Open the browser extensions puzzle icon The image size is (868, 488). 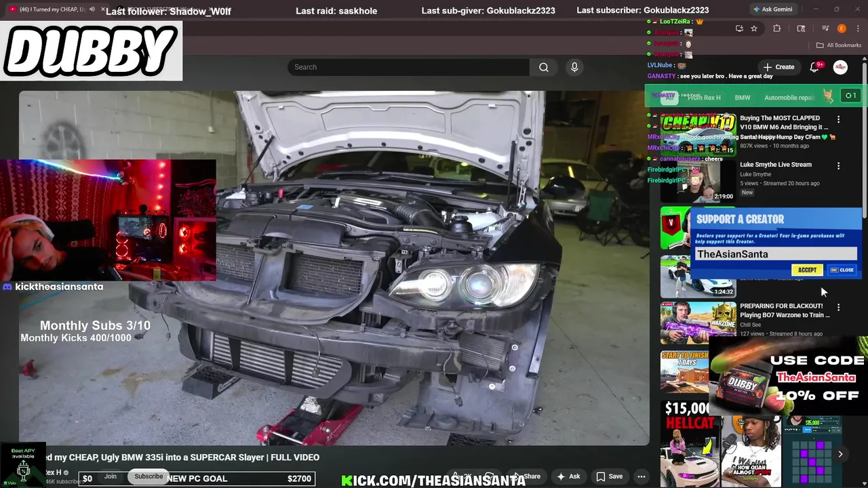pos(777,28)
